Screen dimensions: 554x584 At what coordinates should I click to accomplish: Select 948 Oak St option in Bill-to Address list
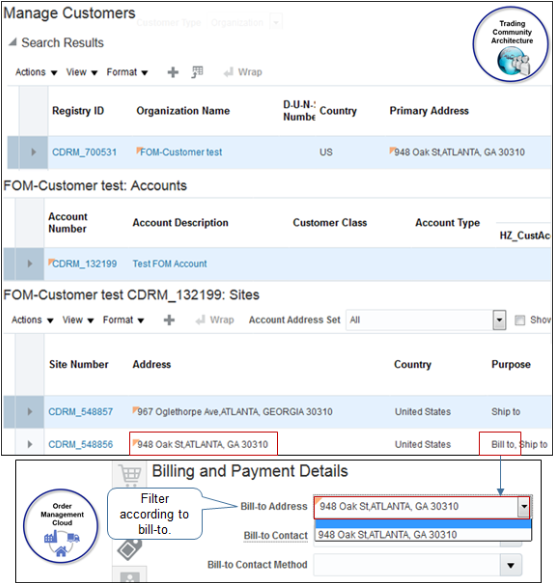tap(423, 535)
